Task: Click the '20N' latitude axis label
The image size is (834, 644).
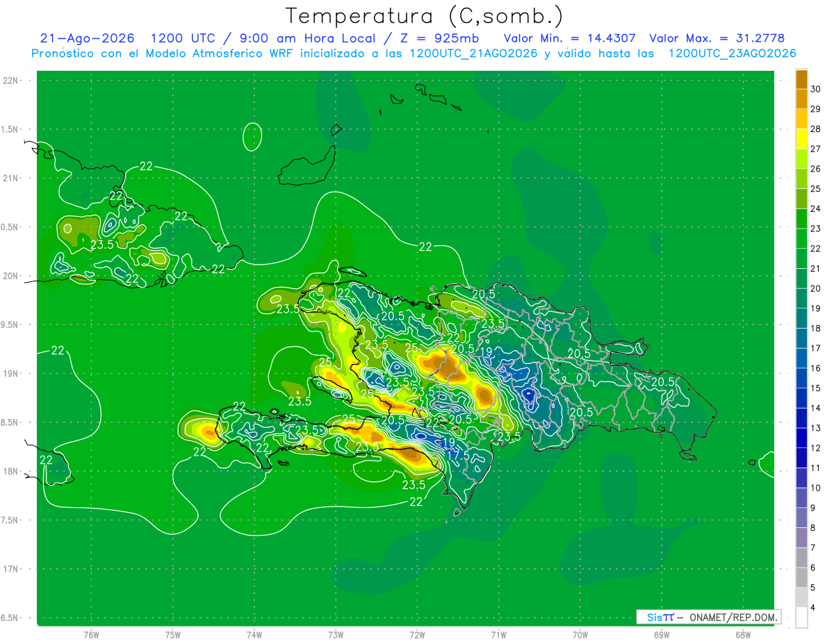Action: [11, 276]
